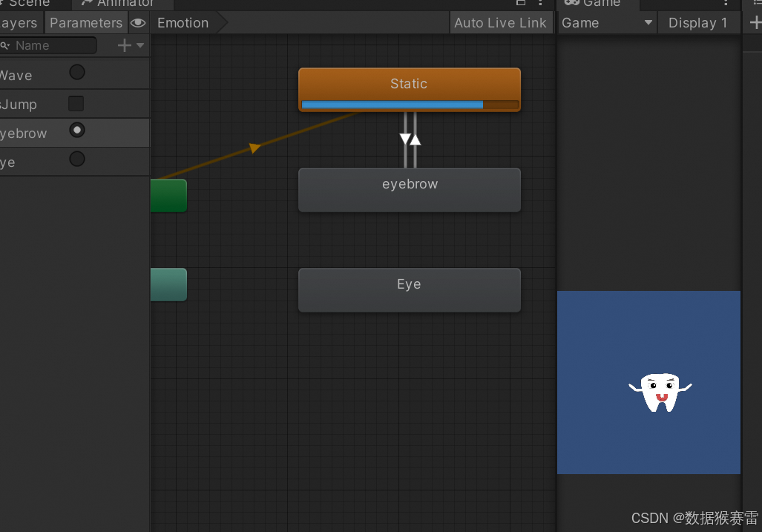
Task: Toggle the Jump parameter checkbox
Action: [76, 103]
